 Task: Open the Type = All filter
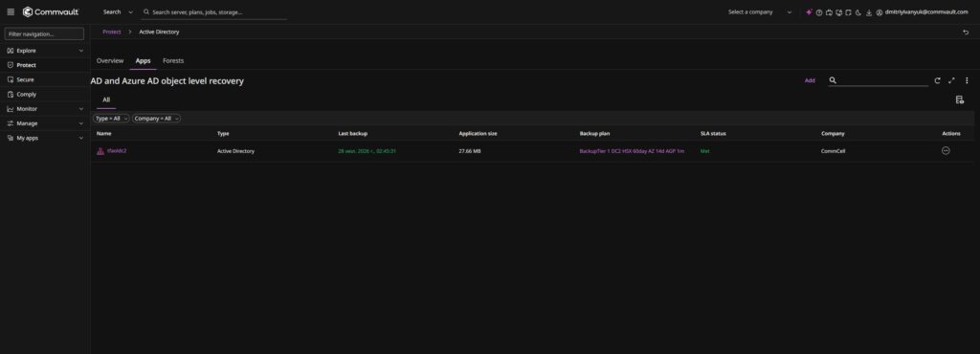coord(111,118)
